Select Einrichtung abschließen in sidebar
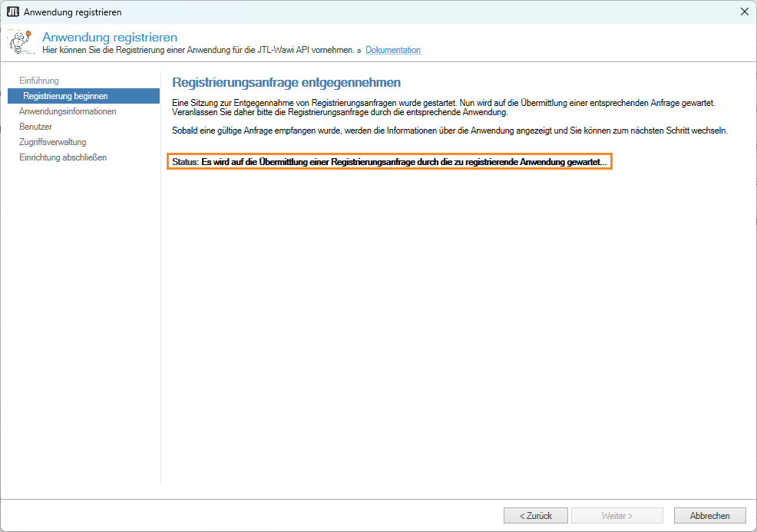 [x=63, y=157]
